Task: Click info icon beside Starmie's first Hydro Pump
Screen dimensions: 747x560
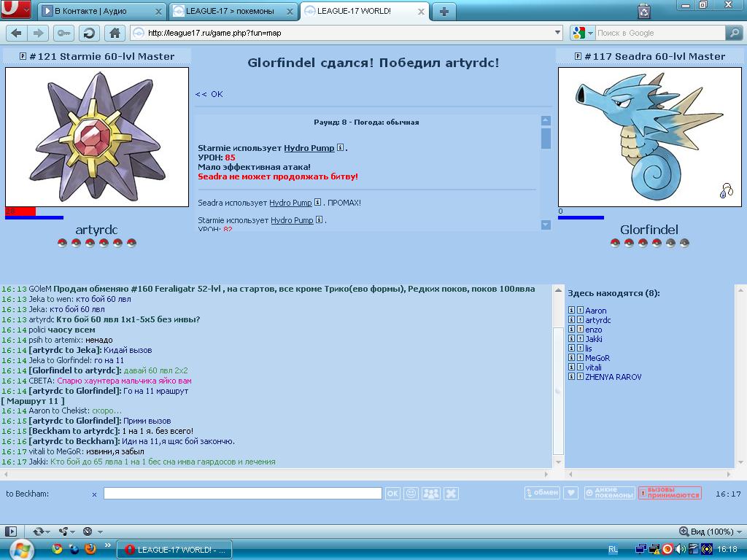Action: [x=340, y=147]
